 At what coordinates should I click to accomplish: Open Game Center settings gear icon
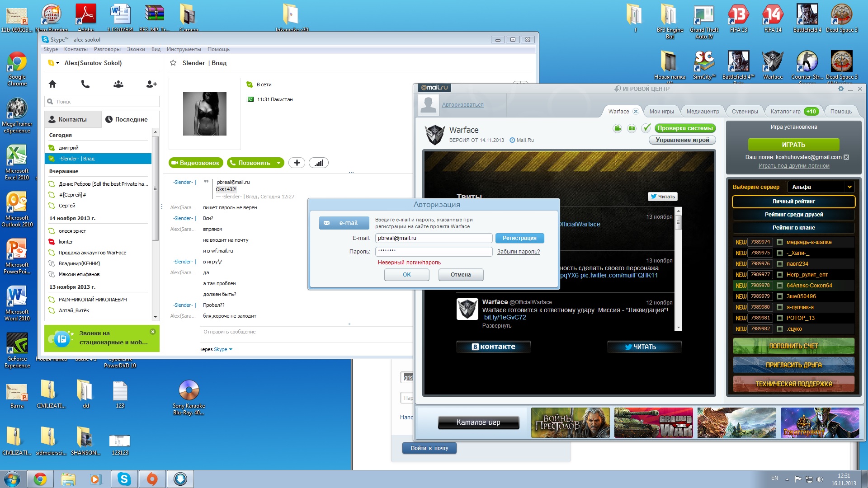(841, 89)
